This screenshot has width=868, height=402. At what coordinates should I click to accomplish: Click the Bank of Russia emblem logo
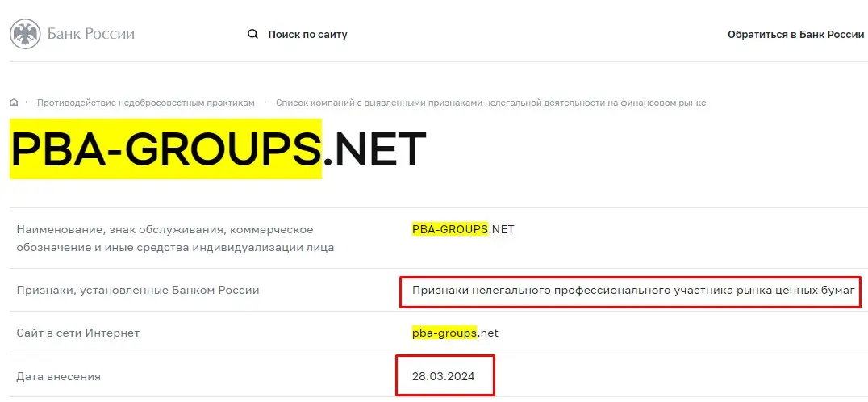tap(25, 35)
